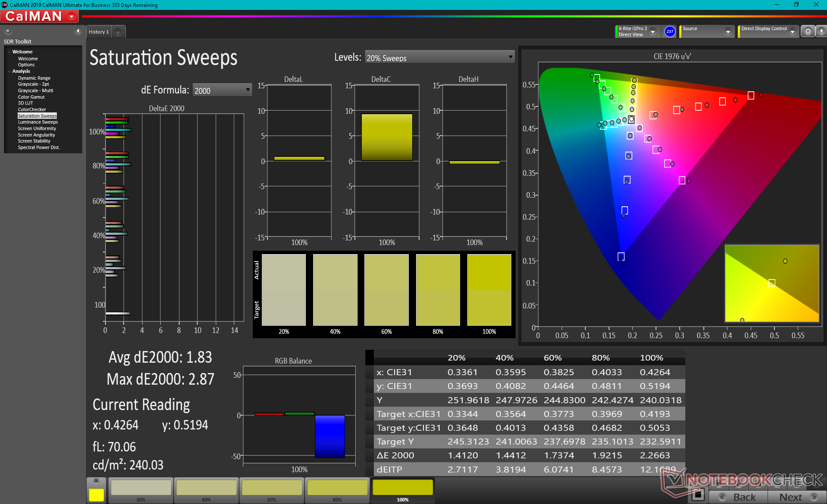The image size is (827, 504).
Task: Open the Source selector dropdown
Action: pyautogui.click(x=728, y=32)
